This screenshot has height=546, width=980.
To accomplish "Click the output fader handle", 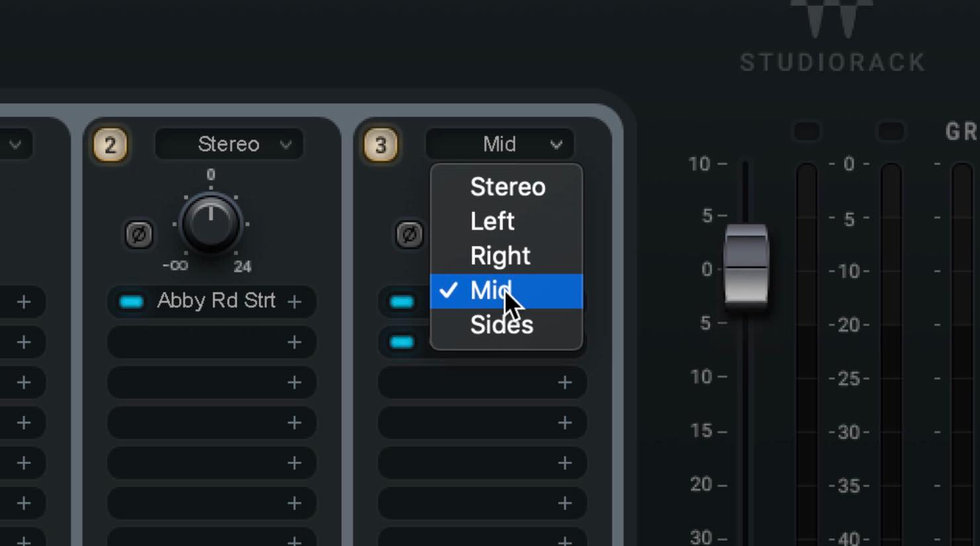I will pos(746,264).
